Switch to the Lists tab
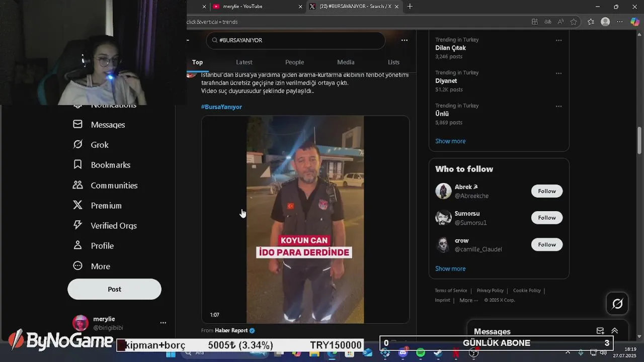The height and width of the screenshot is (362, 644). click(393, 62)
